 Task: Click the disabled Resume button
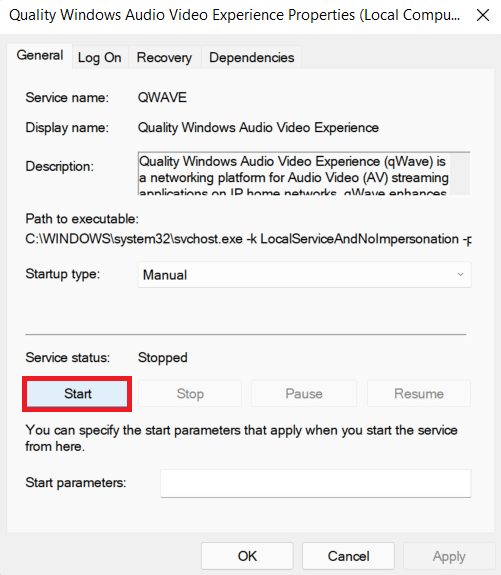pyautogui.click(x=419, y=393)
